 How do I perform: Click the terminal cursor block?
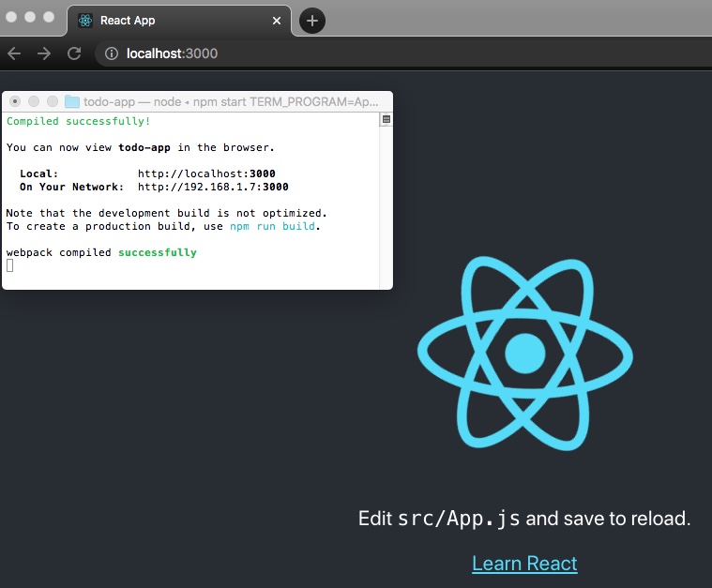click(10, 265)
